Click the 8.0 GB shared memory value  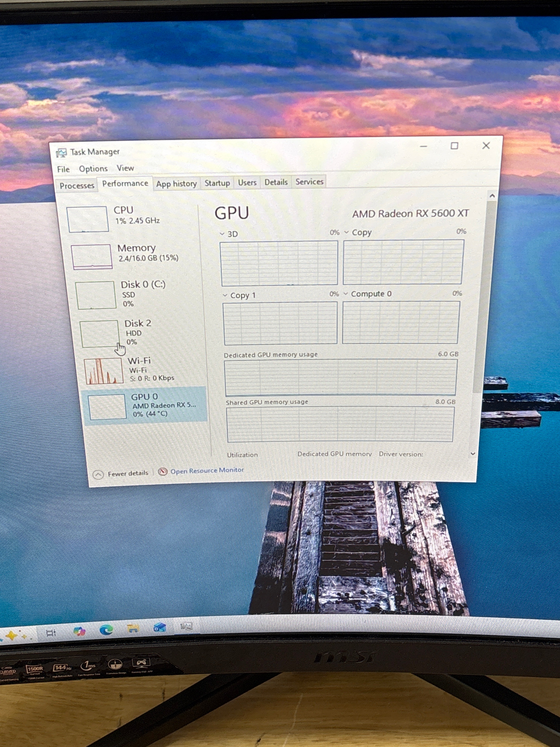point(445,402)
